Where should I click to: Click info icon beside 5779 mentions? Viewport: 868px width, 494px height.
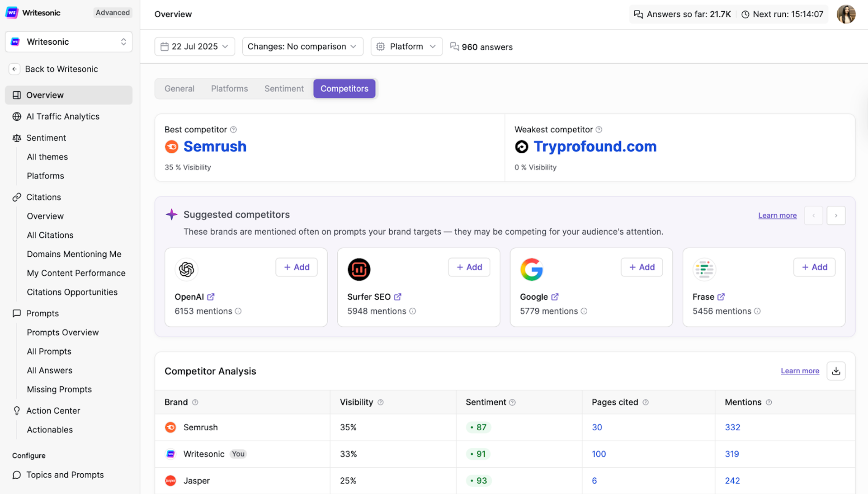pyautogui.click(x=584, y=311)
